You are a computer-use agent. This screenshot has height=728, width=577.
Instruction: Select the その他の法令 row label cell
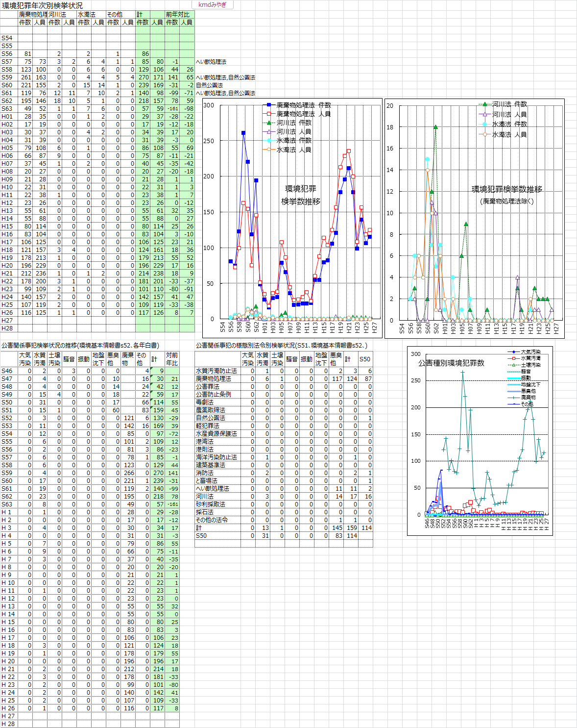pyautogui.click(x=212, y=520)
